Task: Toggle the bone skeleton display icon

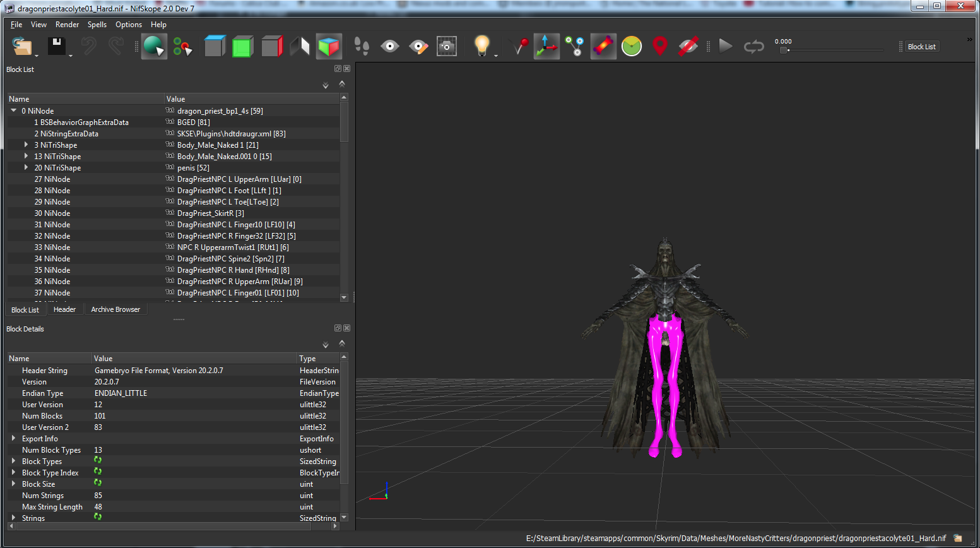Action: 603,46
